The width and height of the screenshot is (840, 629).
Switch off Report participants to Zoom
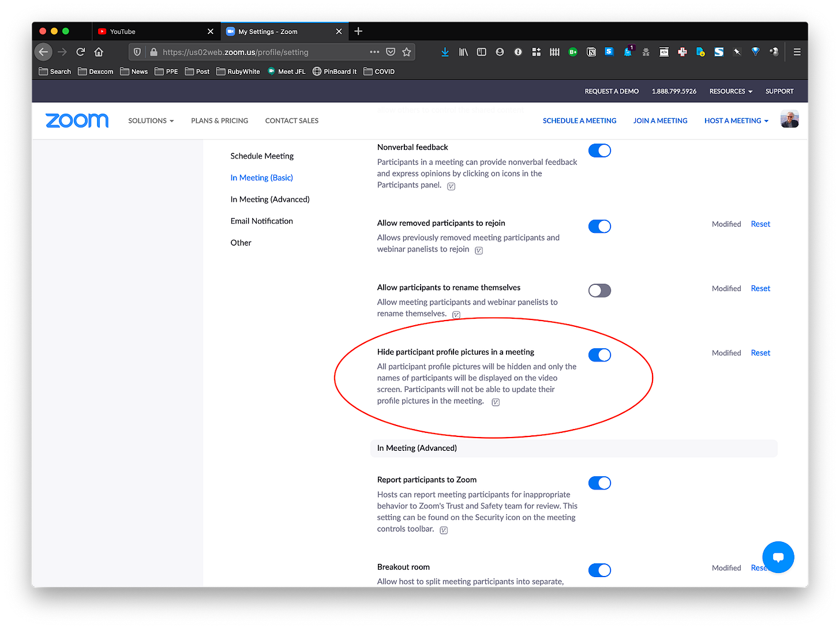coord(599,483)
